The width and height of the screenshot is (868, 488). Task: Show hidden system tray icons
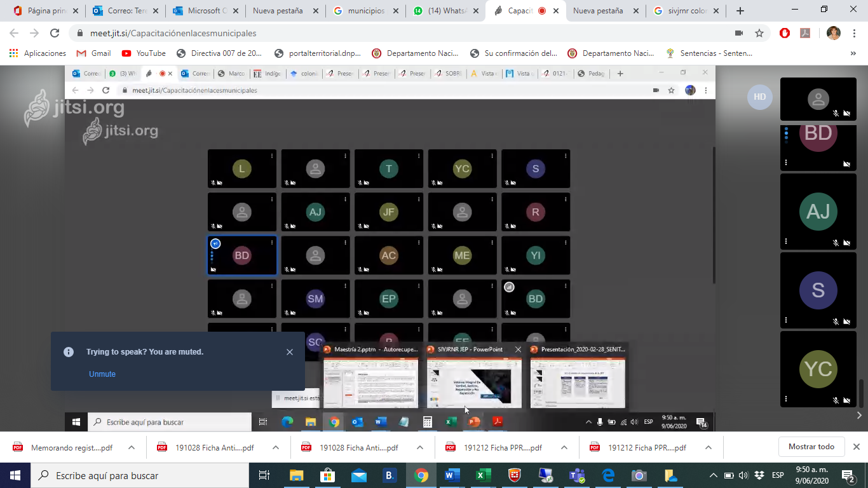713,475
